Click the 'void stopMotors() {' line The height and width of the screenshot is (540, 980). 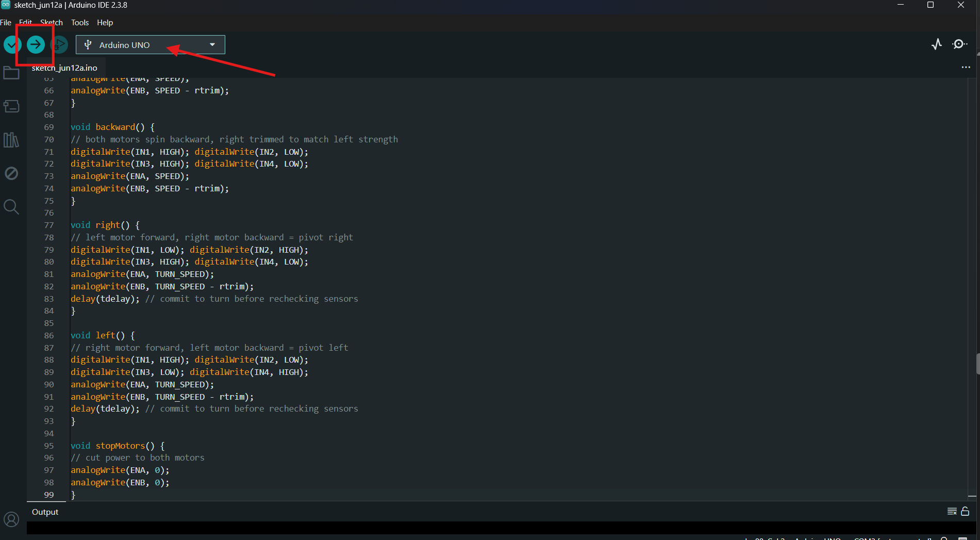(x=118, y=446)
